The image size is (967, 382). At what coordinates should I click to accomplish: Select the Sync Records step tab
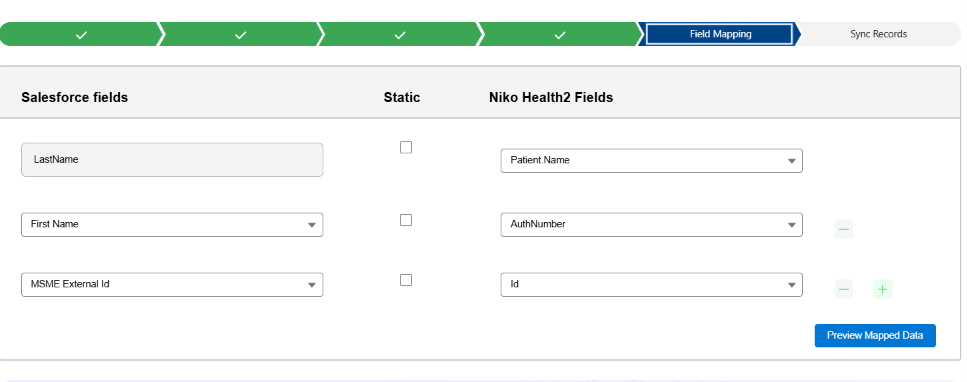click(x=878, y=35)
